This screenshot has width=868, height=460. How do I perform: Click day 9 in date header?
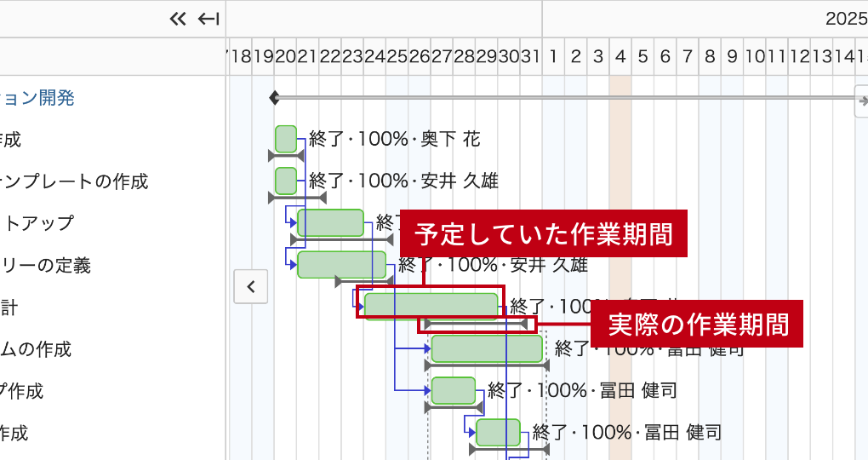[733, 56]
